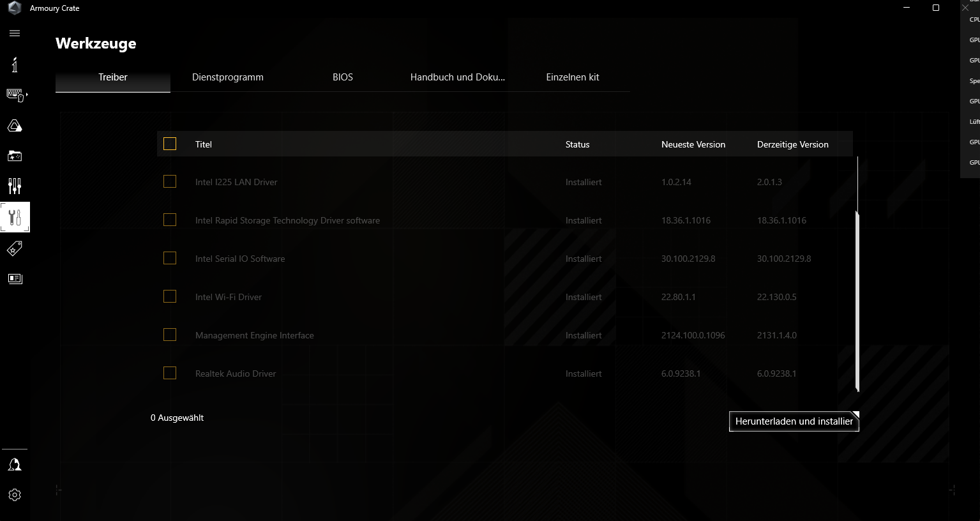Click the Werkzeuge page heading
Viewport: 980px width, 521px height.
pos(96,43)
